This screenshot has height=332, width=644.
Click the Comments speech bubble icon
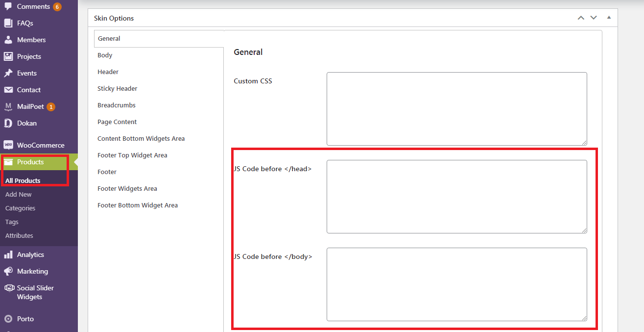8,6
